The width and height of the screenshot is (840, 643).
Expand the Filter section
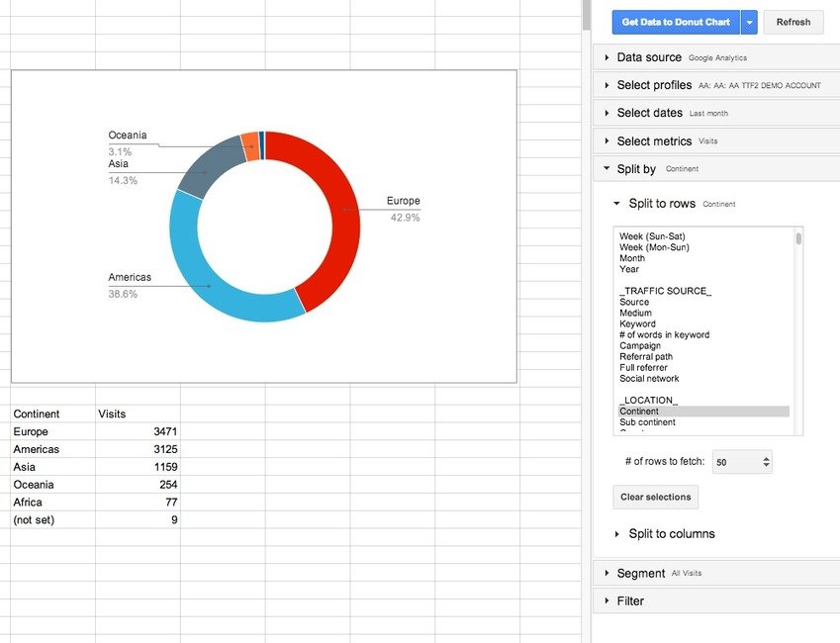[716, 601]
